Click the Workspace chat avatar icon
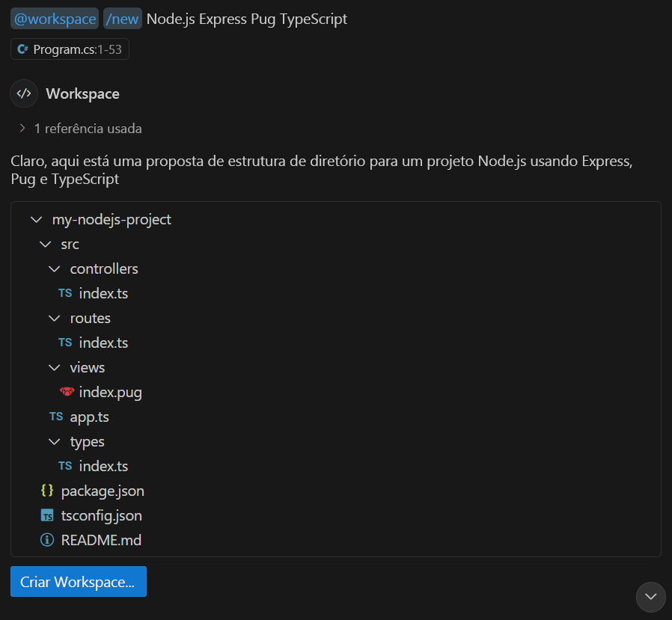 23,93
